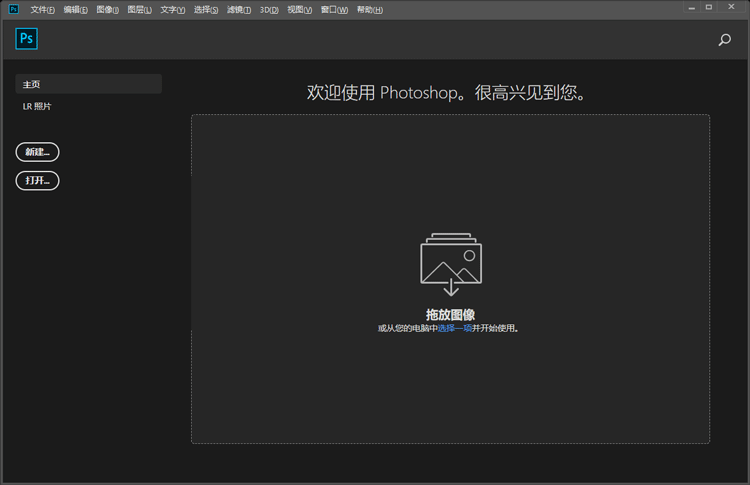
Task: Open the 编辑(E) menu
Action: [76, 10]
